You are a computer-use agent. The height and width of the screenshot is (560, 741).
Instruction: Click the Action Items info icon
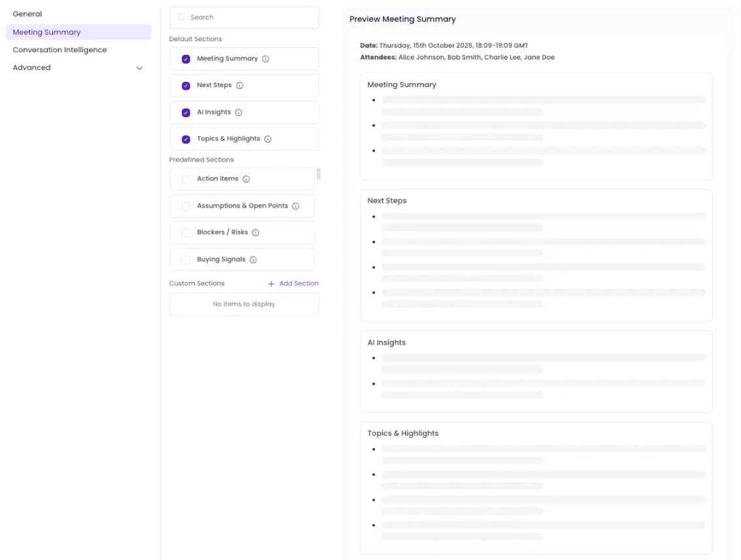[246, 179]
